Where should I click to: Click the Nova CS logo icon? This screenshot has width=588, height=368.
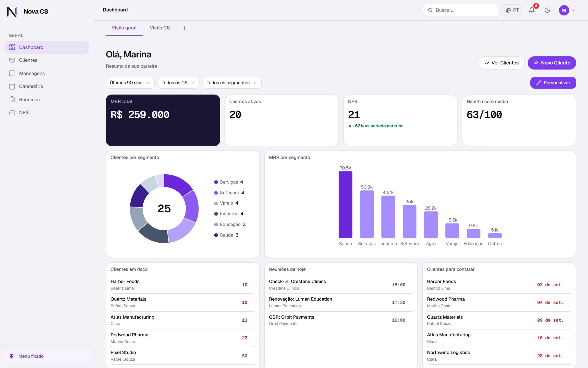pos(12,12)
